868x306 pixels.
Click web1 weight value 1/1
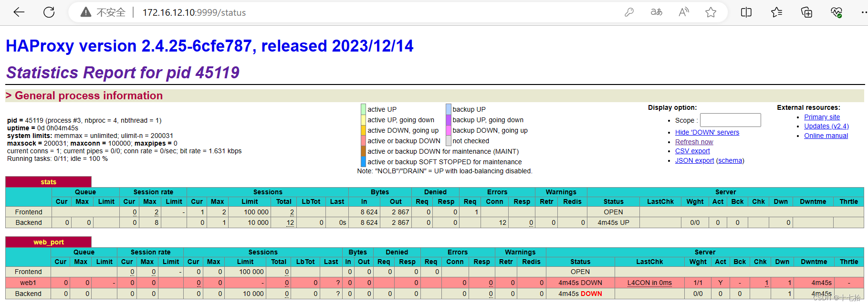coord(698,283)
